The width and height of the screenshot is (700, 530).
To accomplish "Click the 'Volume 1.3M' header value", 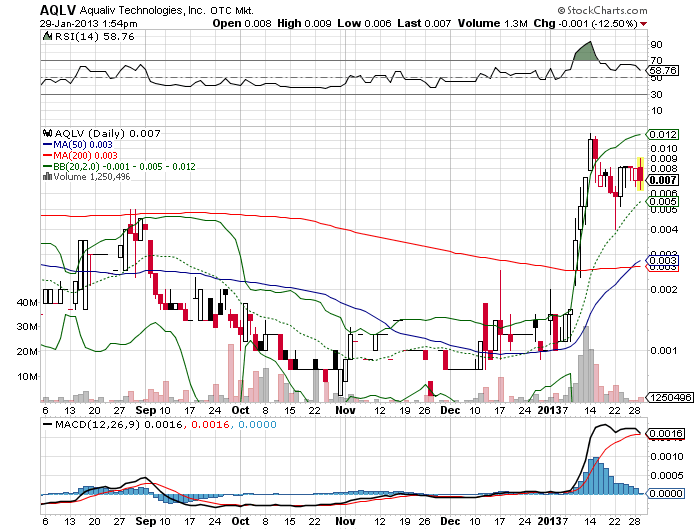I will point(492,23).
